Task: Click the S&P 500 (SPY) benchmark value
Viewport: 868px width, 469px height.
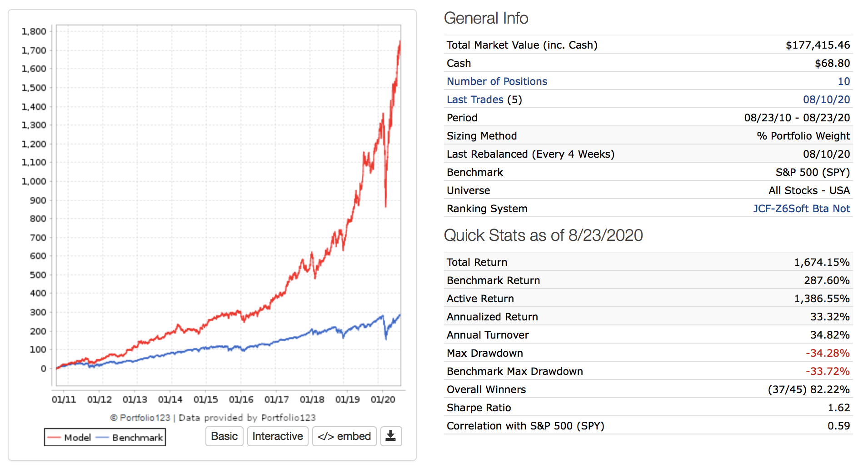Action: point(813,172)
